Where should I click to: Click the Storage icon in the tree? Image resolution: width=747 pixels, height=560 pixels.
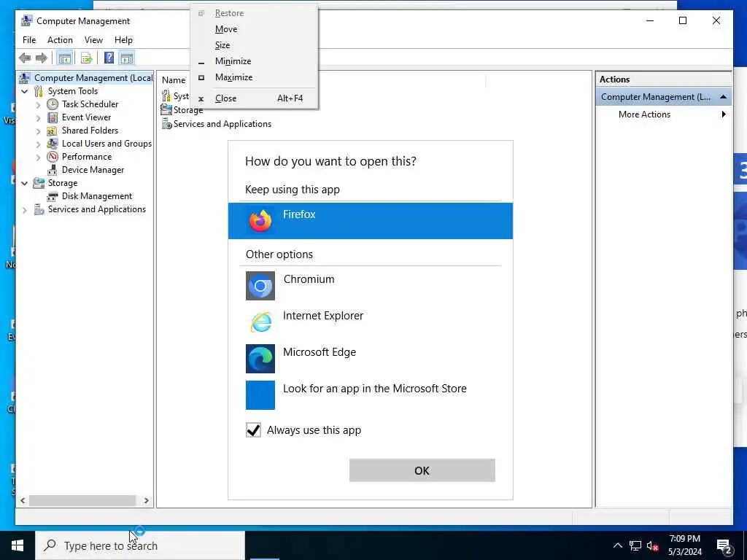39,183
